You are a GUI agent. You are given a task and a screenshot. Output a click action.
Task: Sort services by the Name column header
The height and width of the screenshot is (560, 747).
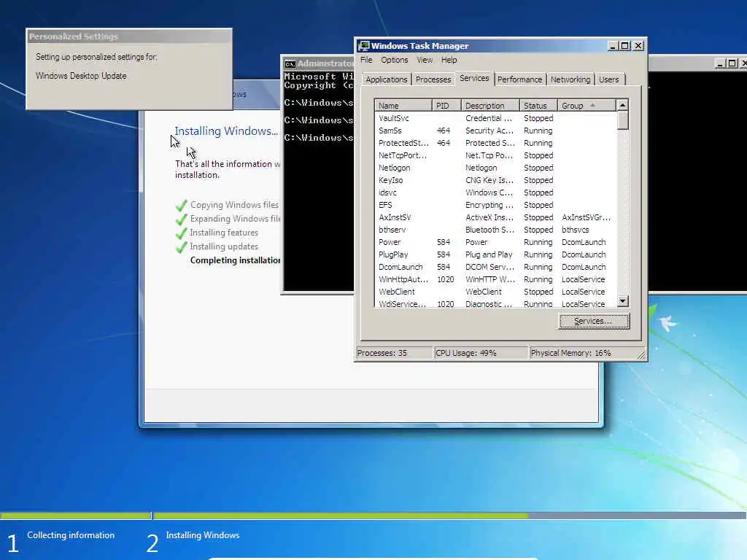(x=403, y=106)
